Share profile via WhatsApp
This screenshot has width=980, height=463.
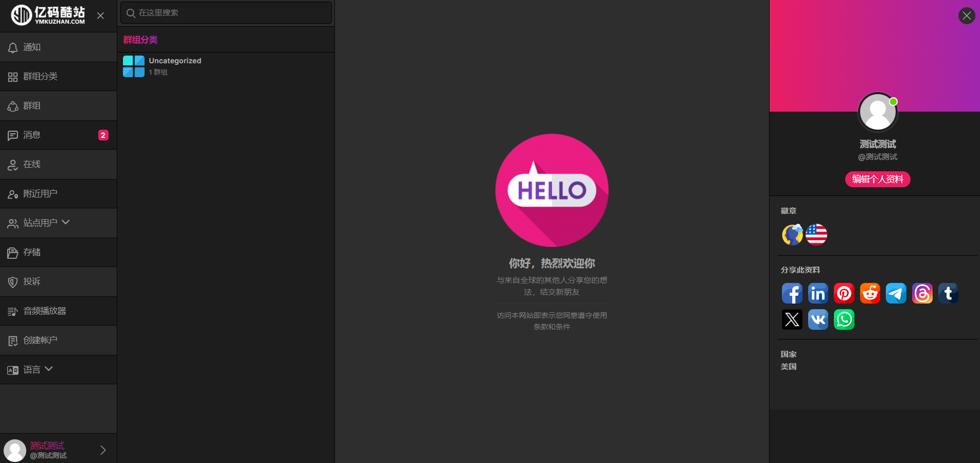[844, 319]
